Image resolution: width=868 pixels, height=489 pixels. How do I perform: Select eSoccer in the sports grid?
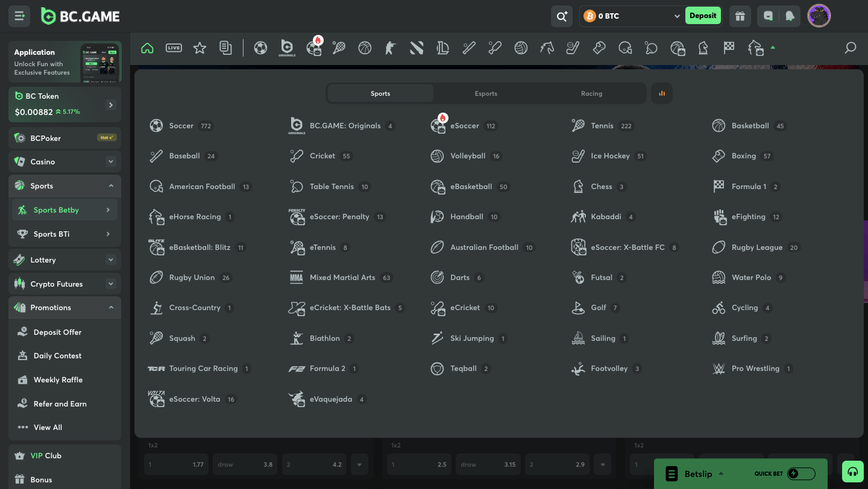(x=464, y=126)
